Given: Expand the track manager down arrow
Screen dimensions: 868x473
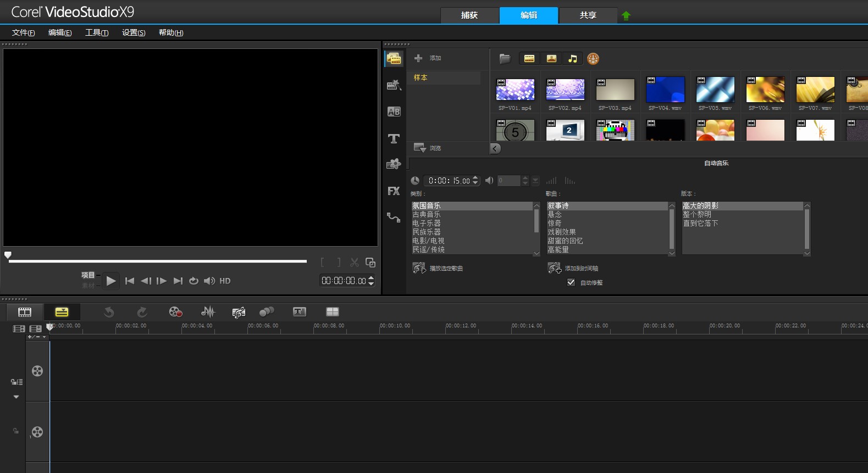Looking at the screenshot, I should [16, 397].
